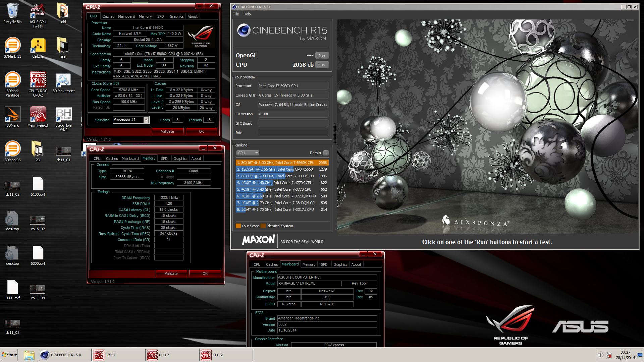Image resolution: width=644 pixels, height=362 pixels.
Task: Click OK in the Memory CPU-Z window
Action: coord(205,274)
